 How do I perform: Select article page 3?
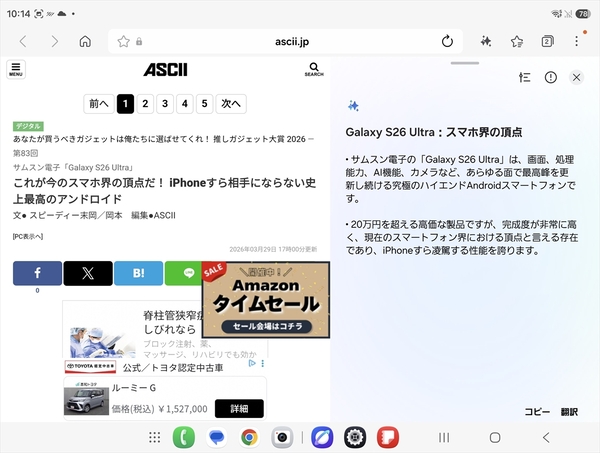point(165,104)
